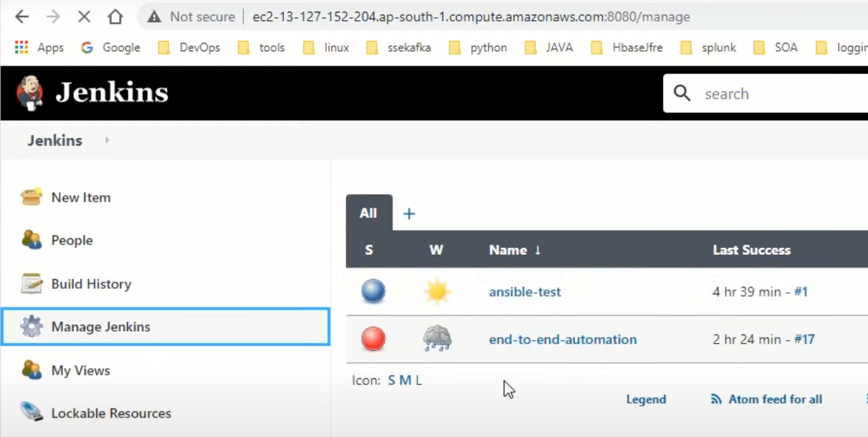Click the People icon
The height and width of the screenshot is (437, 868).
[x=32, y=240]
